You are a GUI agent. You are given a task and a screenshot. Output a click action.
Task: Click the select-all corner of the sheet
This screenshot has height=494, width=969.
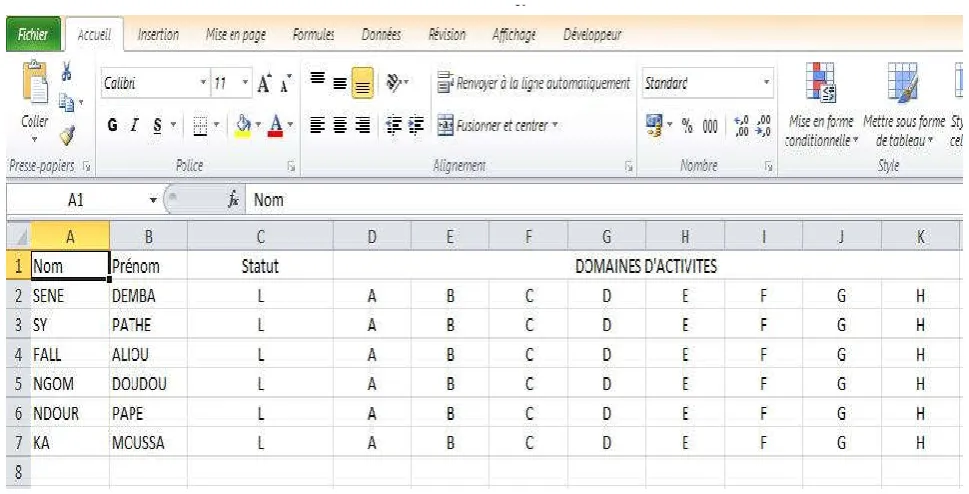pyautogui.click(x=19, y=236)
